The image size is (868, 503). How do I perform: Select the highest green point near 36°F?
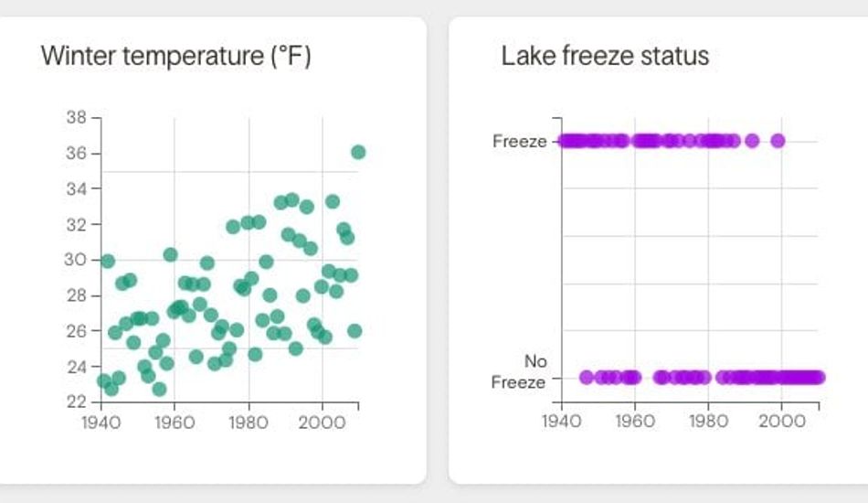tap(358, 152)
